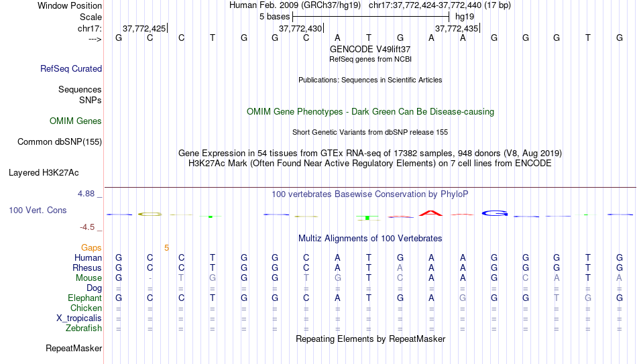Select the Chicken species row label

(86, 308)
